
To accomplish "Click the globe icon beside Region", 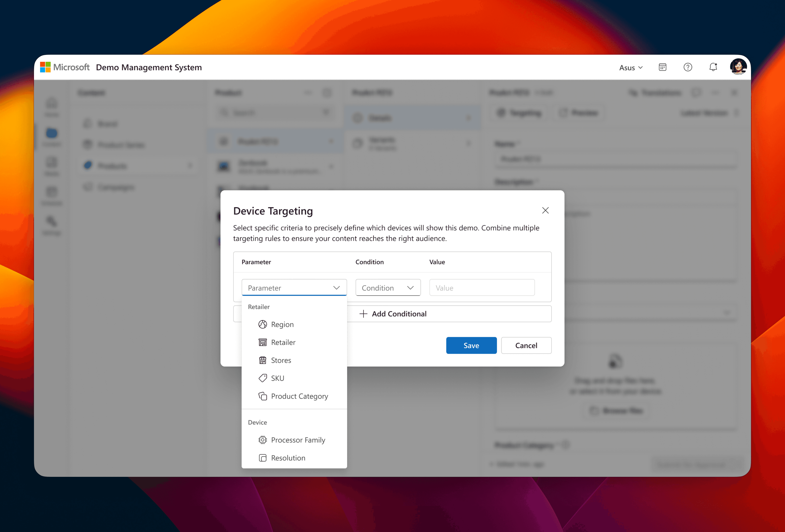I will (x=262, y=324).
